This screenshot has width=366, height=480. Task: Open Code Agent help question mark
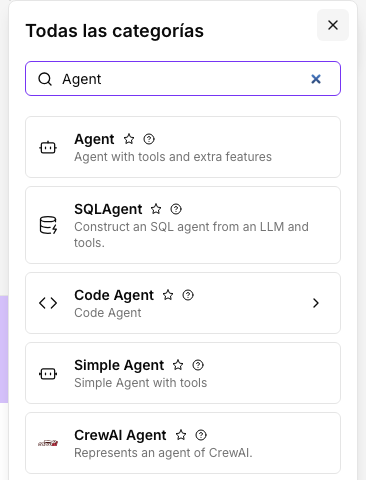(x=188, y=295)
